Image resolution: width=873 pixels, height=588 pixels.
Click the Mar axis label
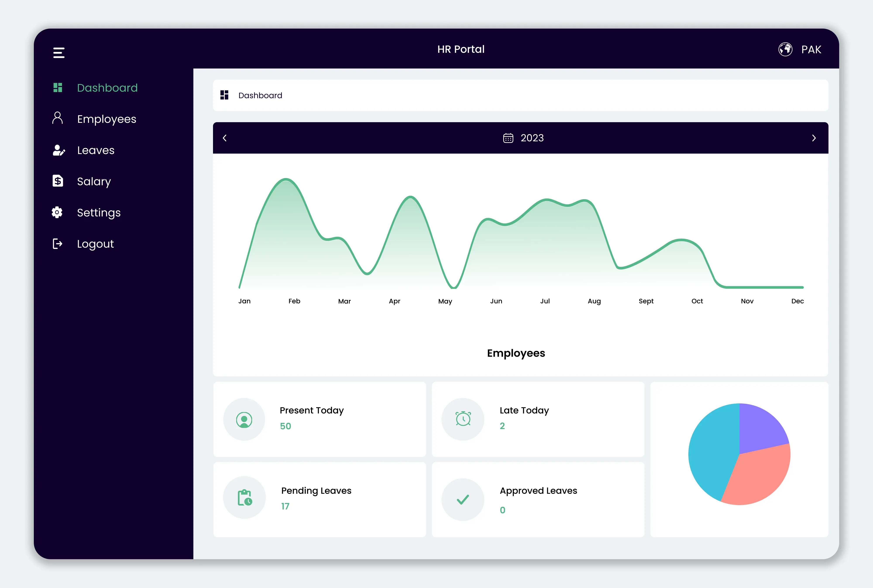pos(344,301)
